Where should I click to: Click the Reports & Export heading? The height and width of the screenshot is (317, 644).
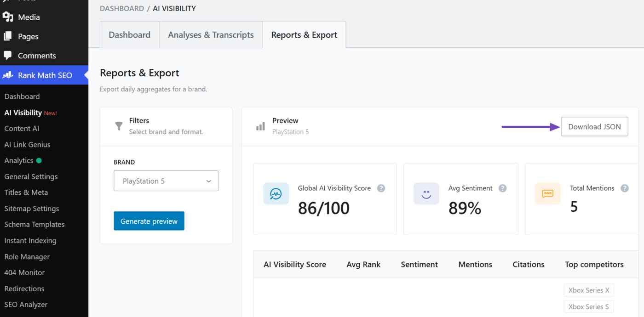pyautogui.click(x=139, y=73)
